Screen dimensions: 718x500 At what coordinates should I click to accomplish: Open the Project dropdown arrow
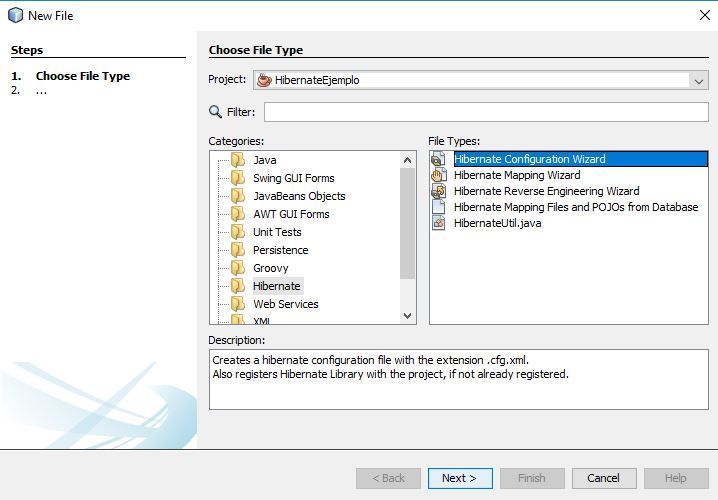(698, 81)
